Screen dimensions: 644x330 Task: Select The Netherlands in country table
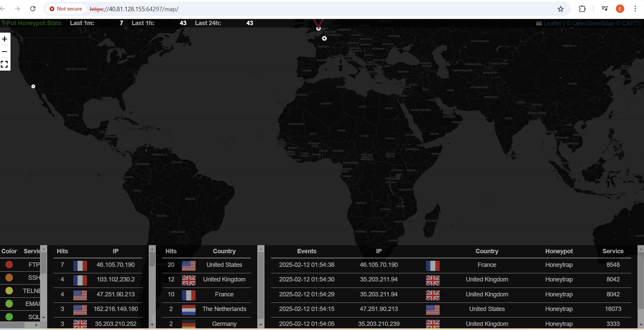coord(224,309)
